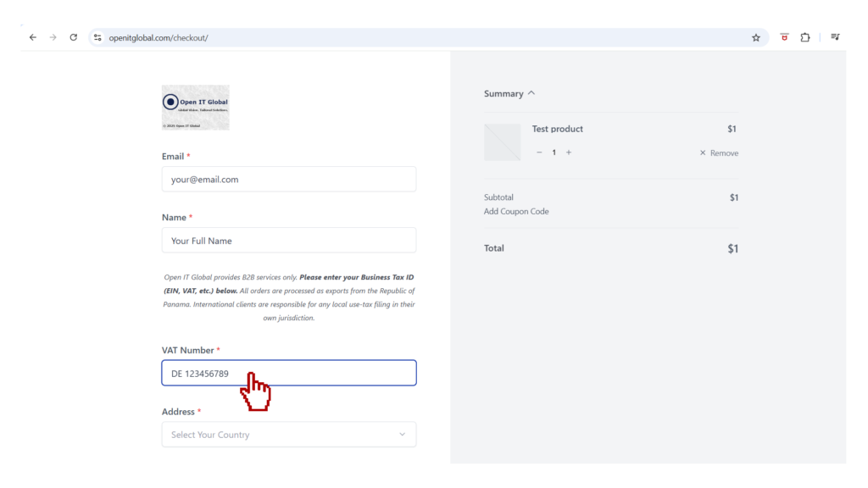Click the red extension icon in toolbar

coord(785,37)
